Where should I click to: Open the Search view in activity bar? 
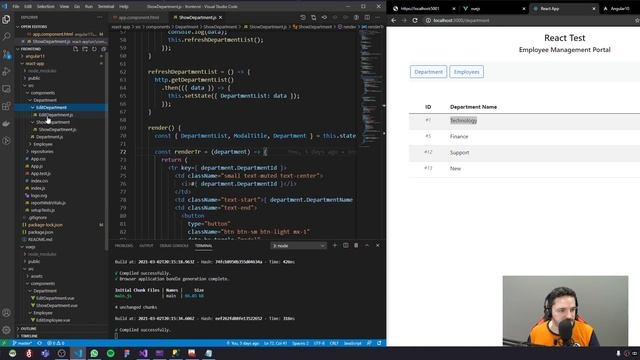tap(6, 37)
